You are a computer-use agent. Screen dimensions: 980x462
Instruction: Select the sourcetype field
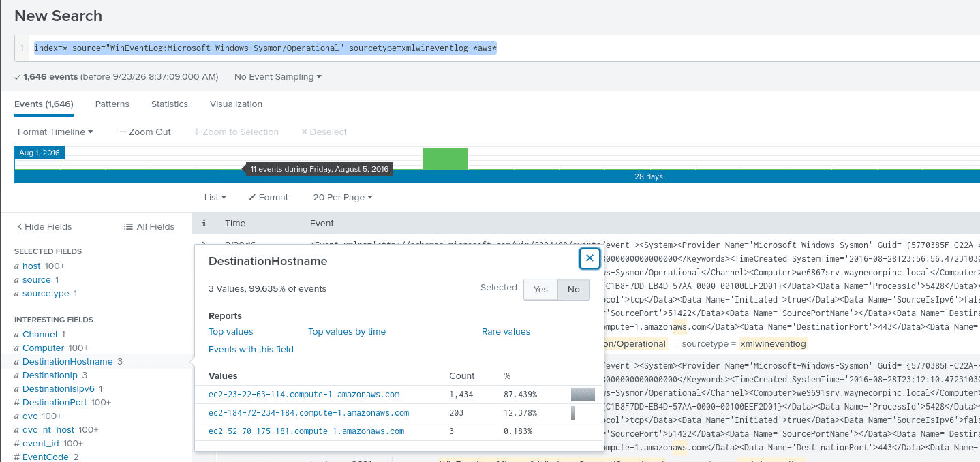[x=46, y=293]
